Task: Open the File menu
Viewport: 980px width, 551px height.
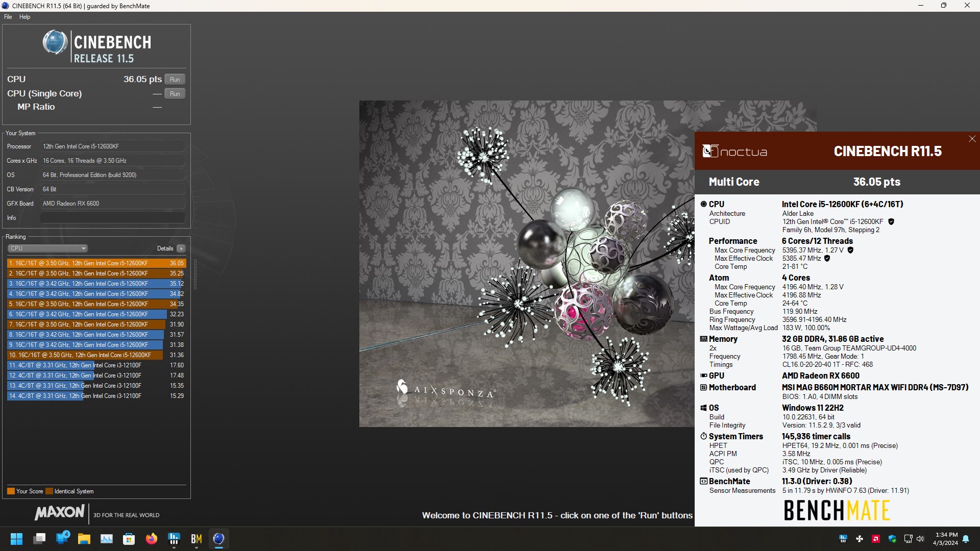Action: [x=8, y=17]
